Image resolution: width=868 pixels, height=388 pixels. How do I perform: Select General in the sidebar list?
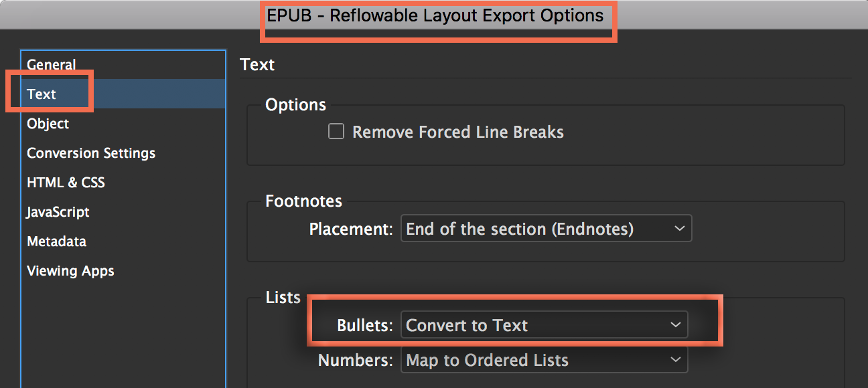pyautogui.click(x=51, y=65)
